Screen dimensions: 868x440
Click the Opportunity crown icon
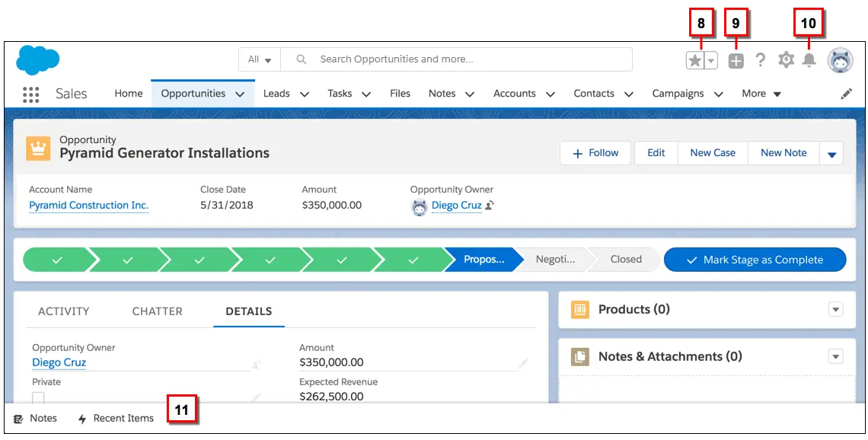click(38, 148)
